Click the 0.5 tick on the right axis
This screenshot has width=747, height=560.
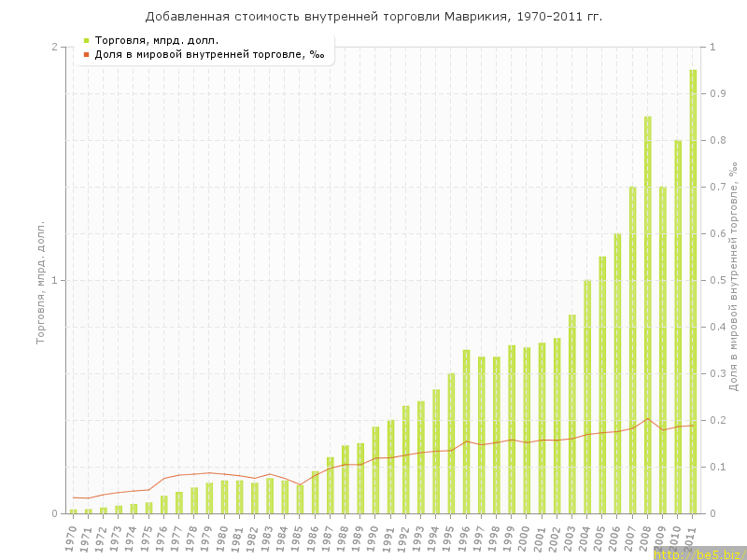click(719, 280)
